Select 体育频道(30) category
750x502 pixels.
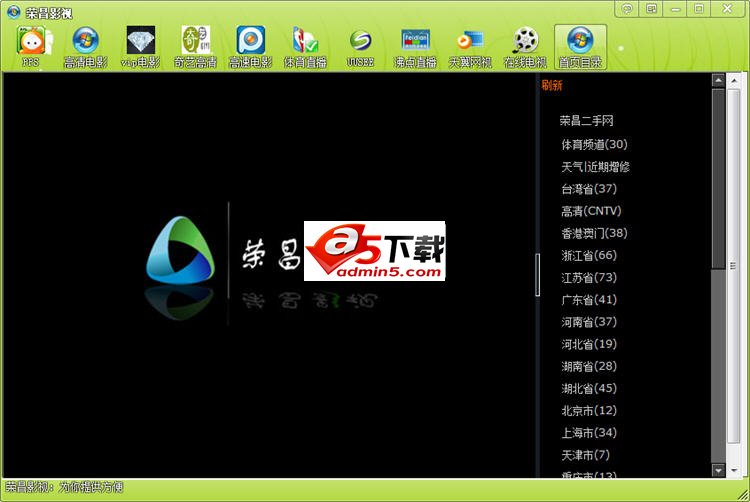pos(594,144)
